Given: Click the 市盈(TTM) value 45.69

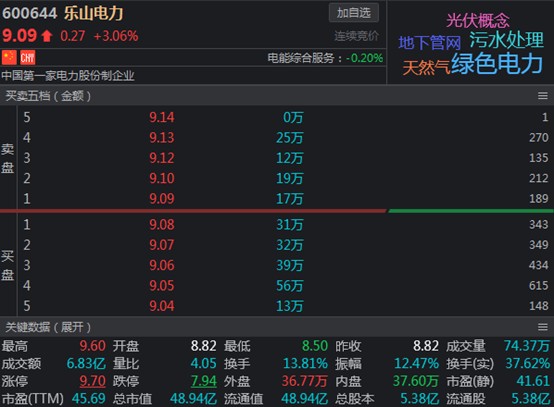Looking at the screenshot, I should [x=89, y=399].
